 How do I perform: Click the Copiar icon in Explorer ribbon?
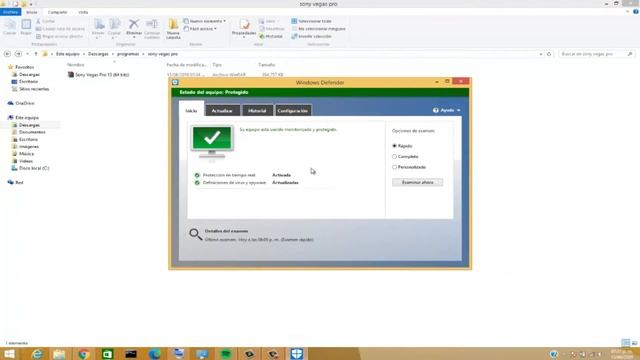[10, 27]
